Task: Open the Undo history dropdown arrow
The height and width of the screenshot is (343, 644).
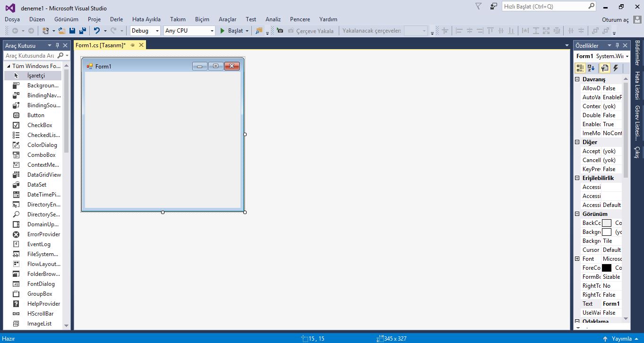Action: pyautogui.click(x=105, y=31)
